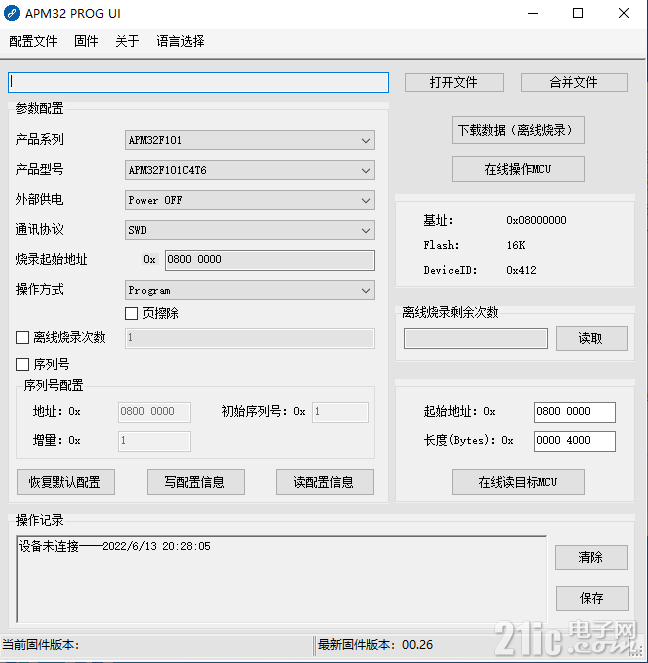
Task: Click the 写配置信息 button
Action: coord(196,482)
